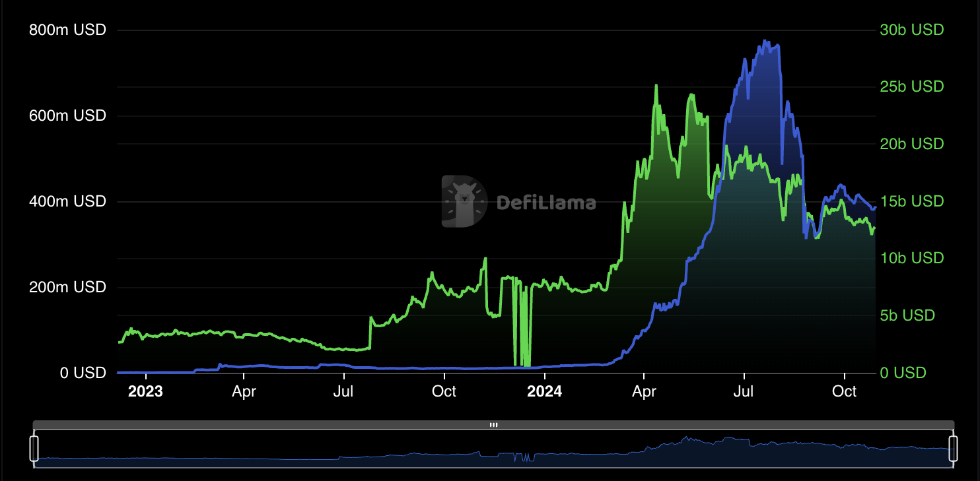Click the Apr label after 2023
The width and height of the screenshot is (980, 481).
point(244,391)
